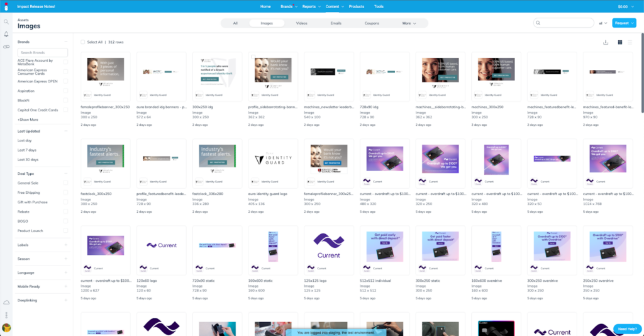The image size is (644, 336).
Task: Expand the Labels filter section
Action: click(65, 245)
